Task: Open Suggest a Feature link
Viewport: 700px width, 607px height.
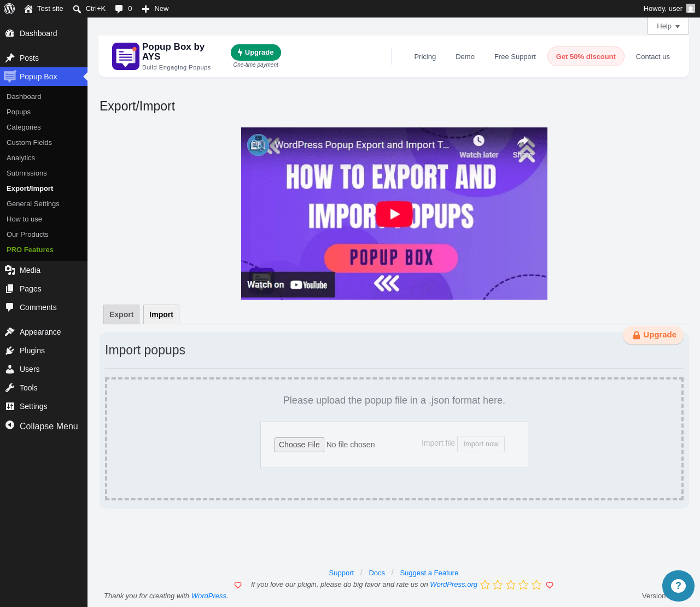Action: 429,573
